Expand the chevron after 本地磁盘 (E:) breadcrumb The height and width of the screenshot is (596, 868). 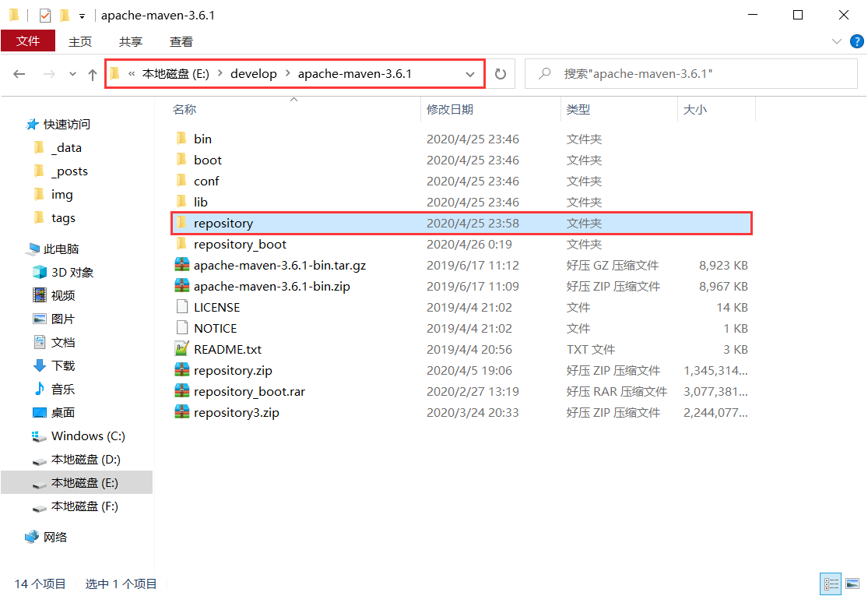pos(220,73)
